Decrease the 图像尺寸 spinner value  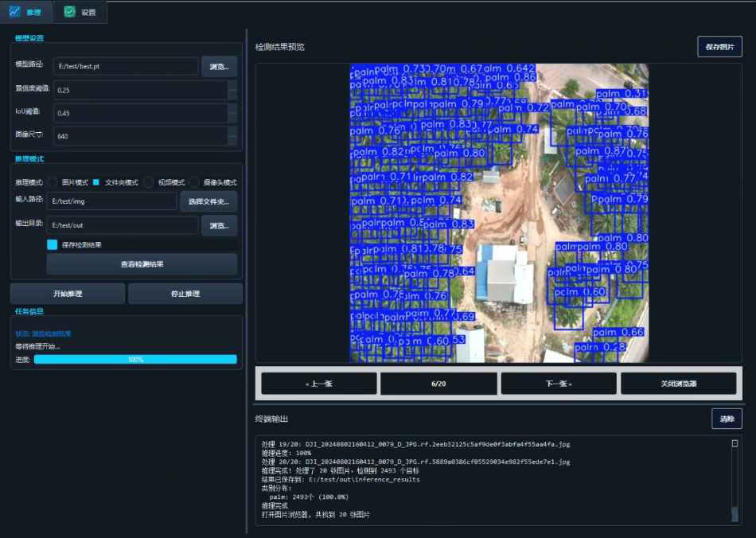pos(232,141)
